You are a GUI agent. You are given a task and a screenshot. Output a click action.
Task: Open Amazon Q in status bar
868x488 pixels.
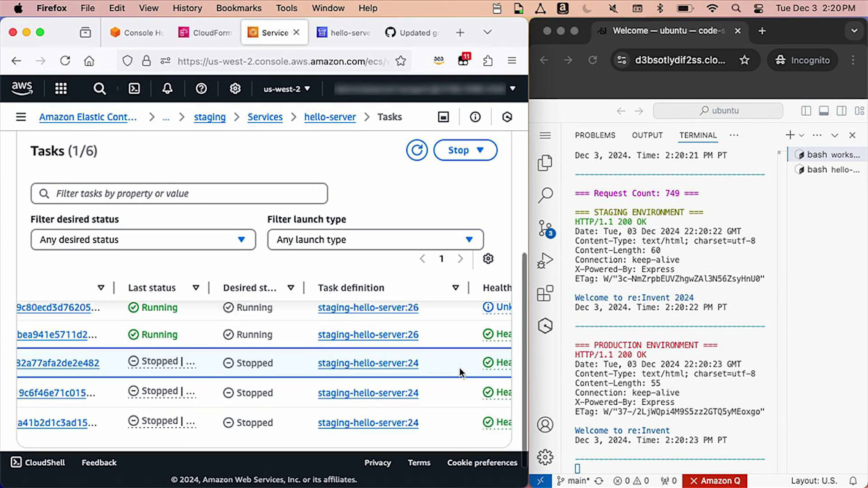[x=715, y=481]
